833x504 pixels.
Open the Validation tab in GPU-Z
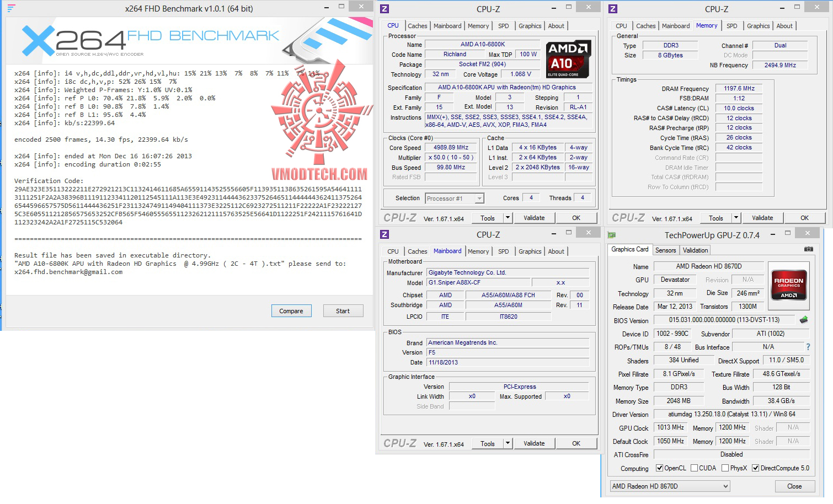[695, 250]
